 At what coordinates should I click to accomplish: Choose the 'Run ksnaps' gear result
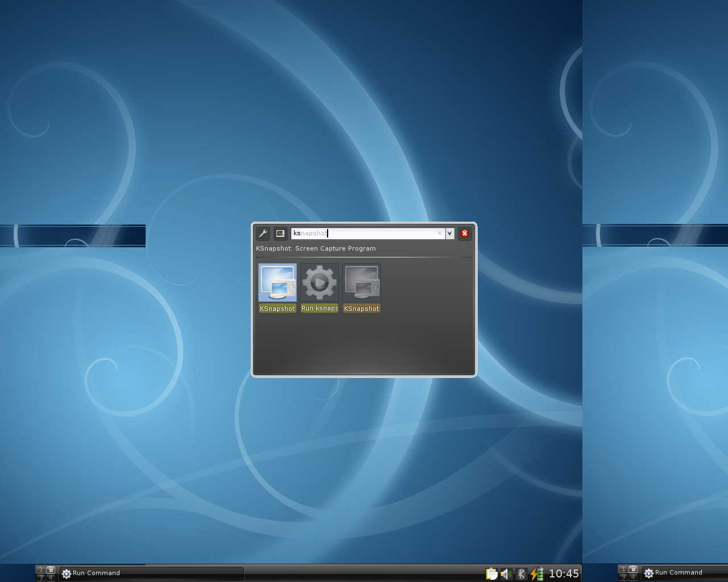(x=320, y=288)
